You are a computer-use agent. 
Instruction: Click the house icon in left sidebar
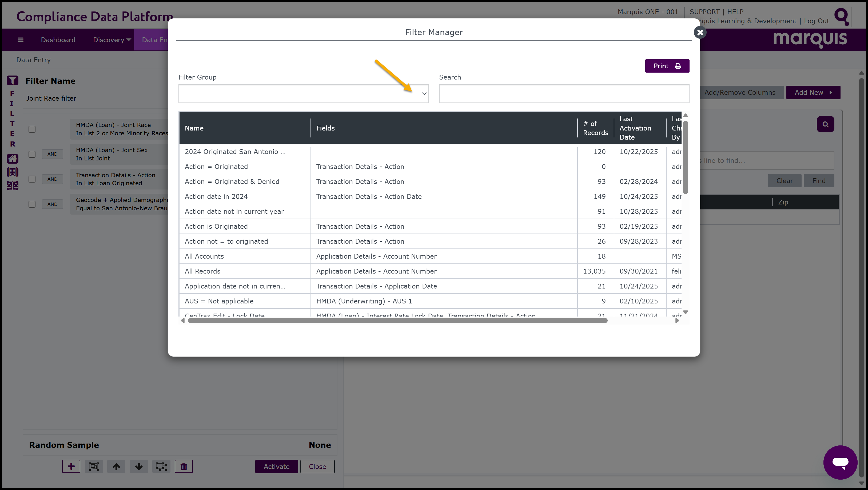point(13,159)
